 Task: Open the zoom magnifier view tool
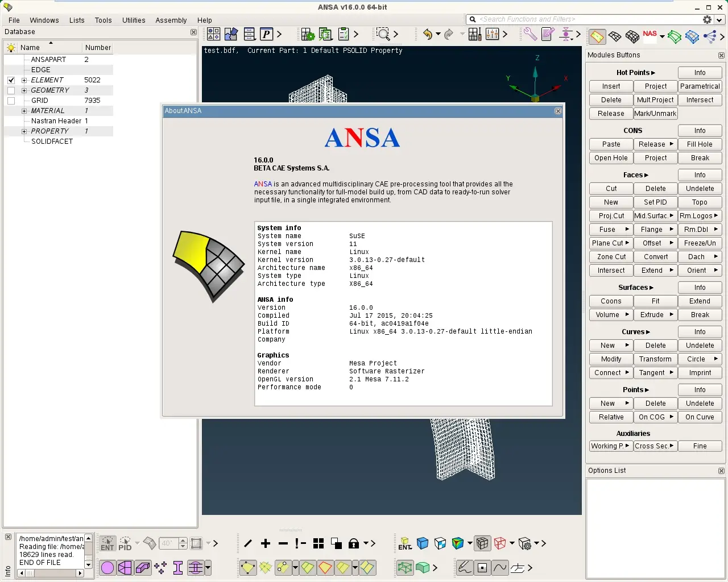click(x=383, y=35)
